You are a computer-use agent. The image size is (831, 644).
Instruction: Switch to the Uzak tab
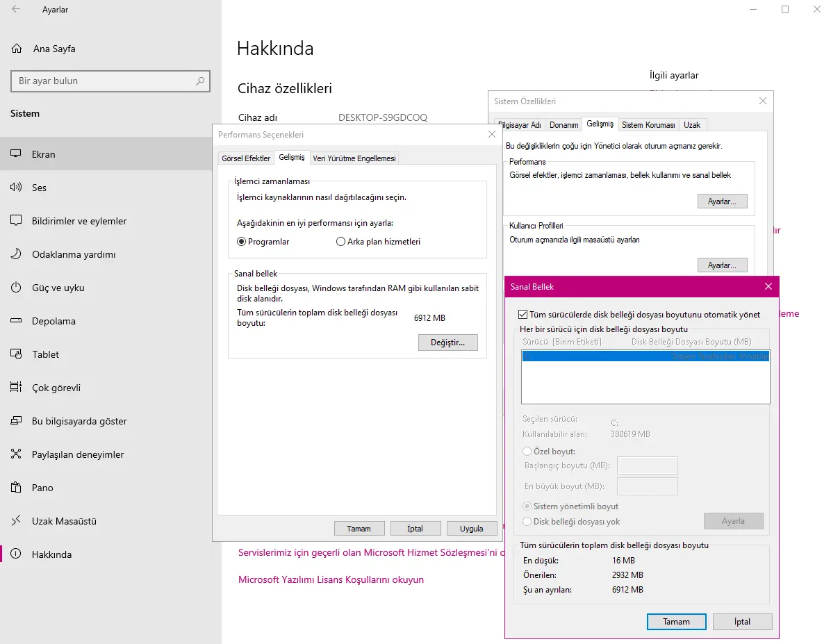click(x=691, y=124)
